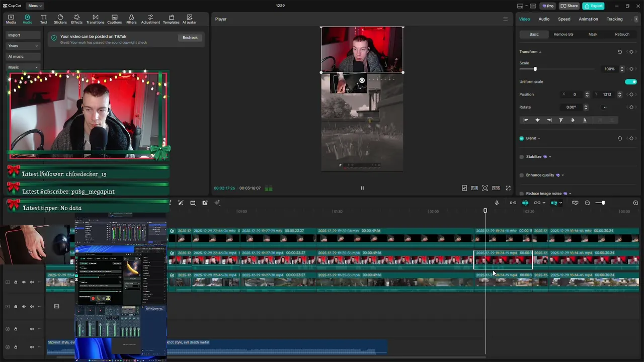
Task: Expand the Enhance quality options arrow
Action: (x=562, y=175)
